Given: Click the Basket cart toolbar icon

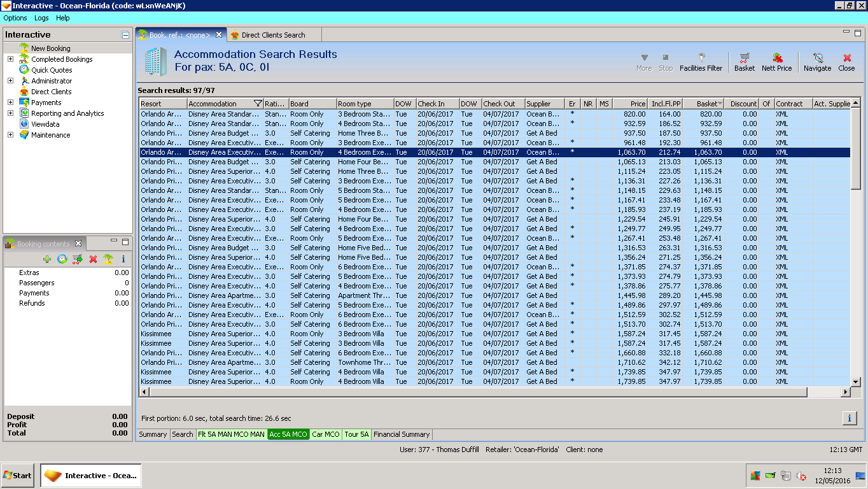Looking at the screenshot, I should pyautogui.click(x=744, y=57).
